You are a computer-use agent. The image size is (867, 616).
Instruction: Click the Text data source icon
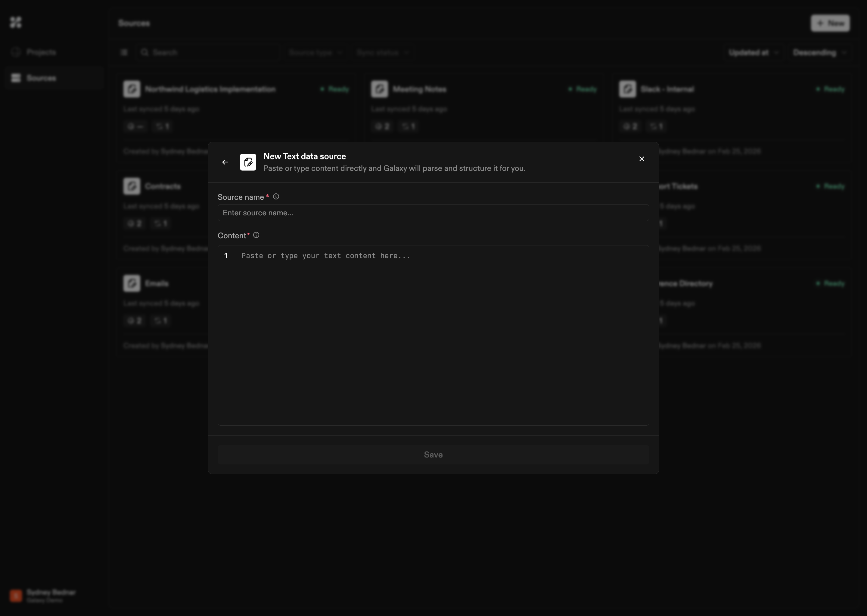tap(248, 162)
